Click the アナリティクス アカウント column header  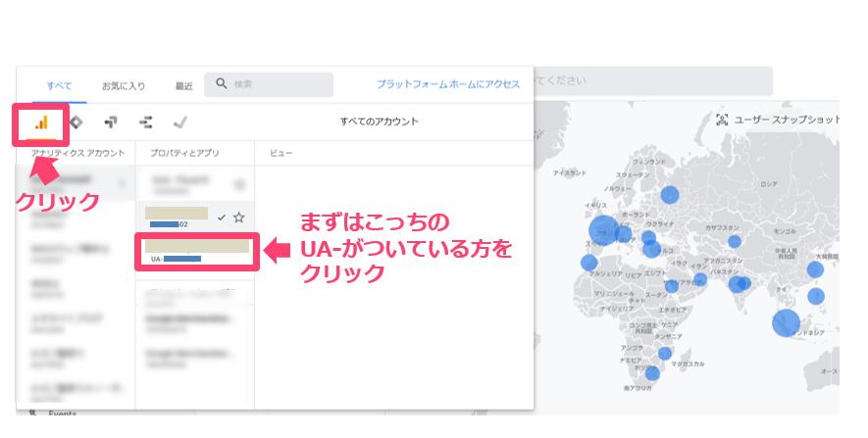[78, 153]
